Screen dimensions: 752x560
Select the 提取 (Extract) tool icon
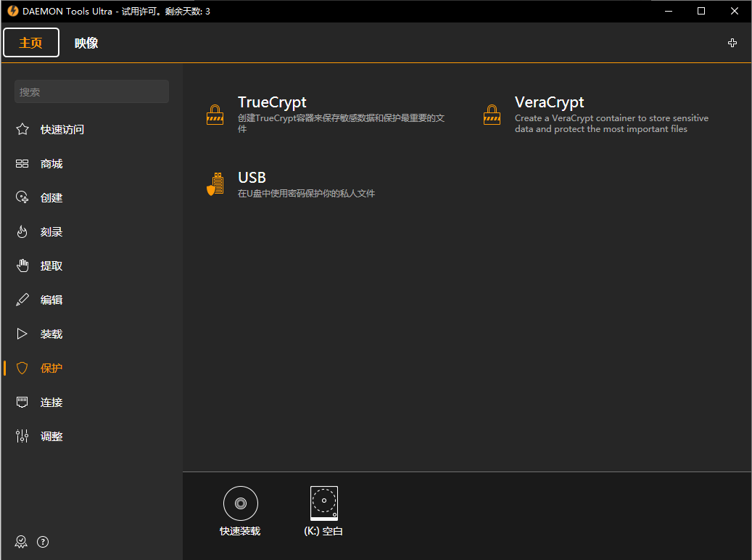[x=22, y=265]
